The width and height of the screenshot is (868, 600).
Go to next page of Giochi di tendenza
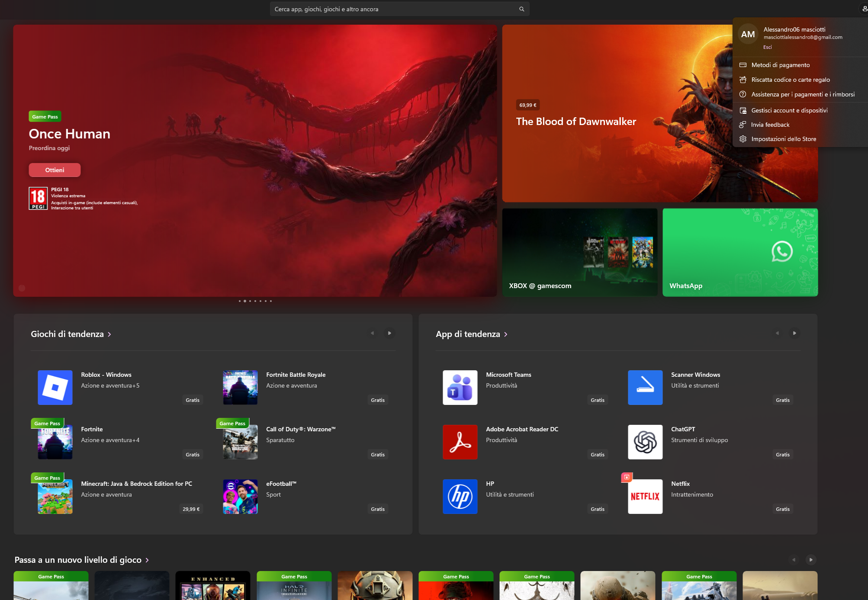pyautogui.click(x=389, y=333)
